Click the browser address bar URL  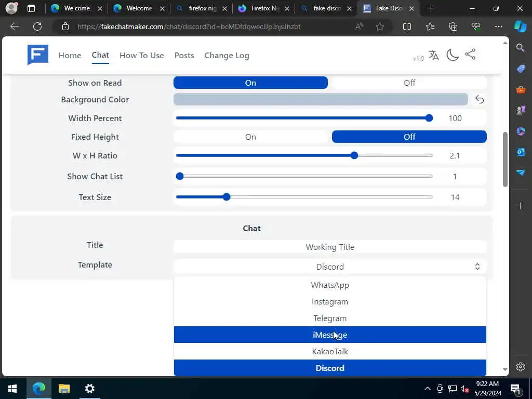[x=189, y=26]
